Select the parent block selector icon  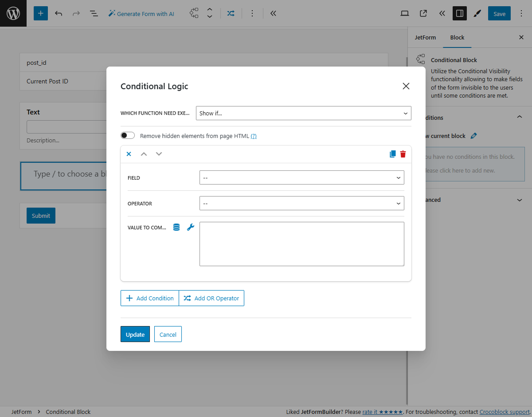pos(194,13)
